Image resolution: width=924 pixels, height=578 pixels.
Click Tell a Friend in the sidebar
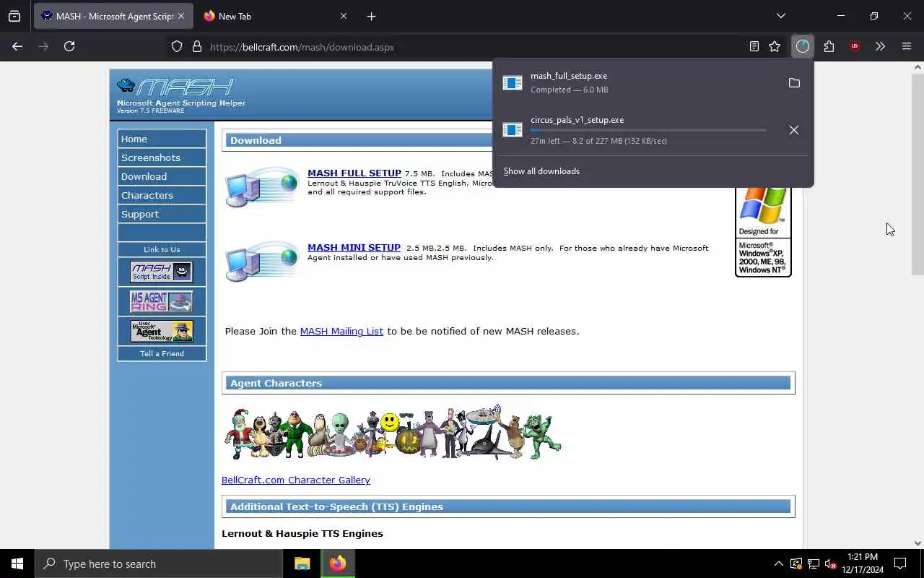(x=162, y=353)
